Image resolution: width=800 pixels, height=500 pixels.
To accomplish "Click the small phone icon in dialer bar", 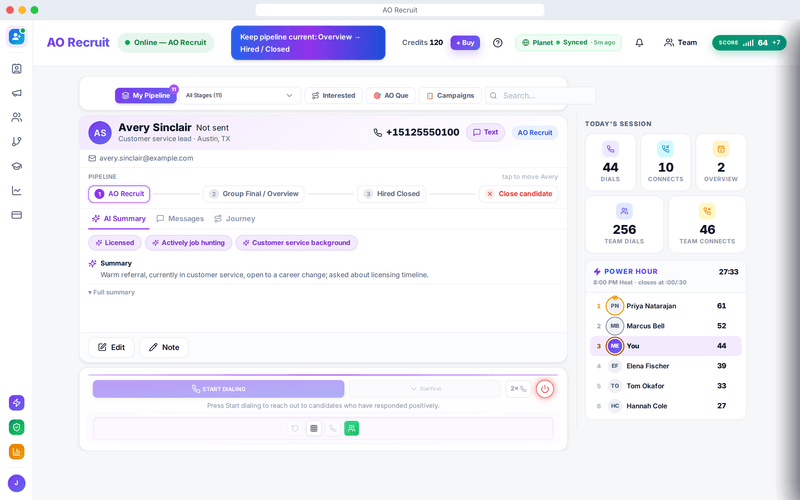I will pos(333,429).
